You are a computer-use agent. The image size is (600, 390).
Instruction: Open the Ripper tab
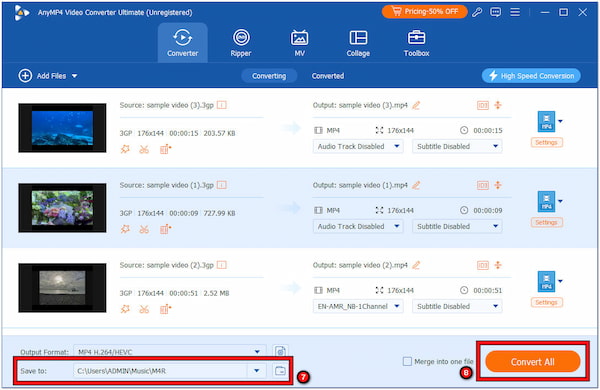click(x=241, y=43)
